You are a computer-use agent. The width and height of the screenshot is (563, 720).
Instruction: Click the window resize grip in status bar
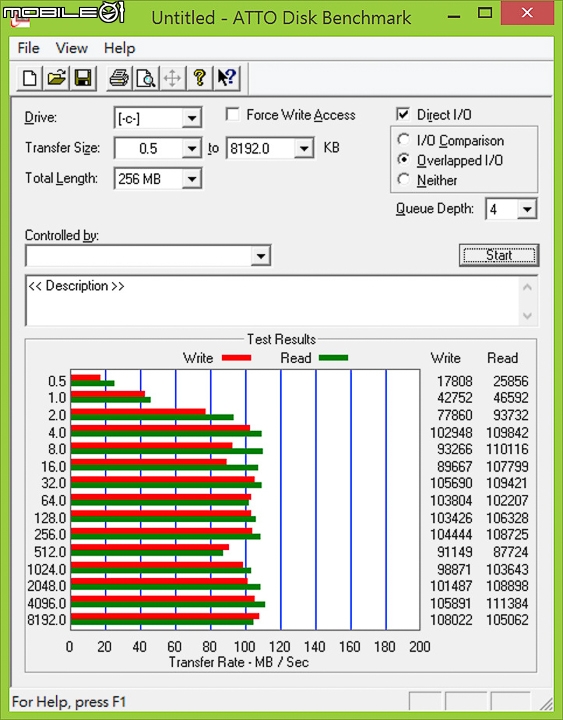546,703
